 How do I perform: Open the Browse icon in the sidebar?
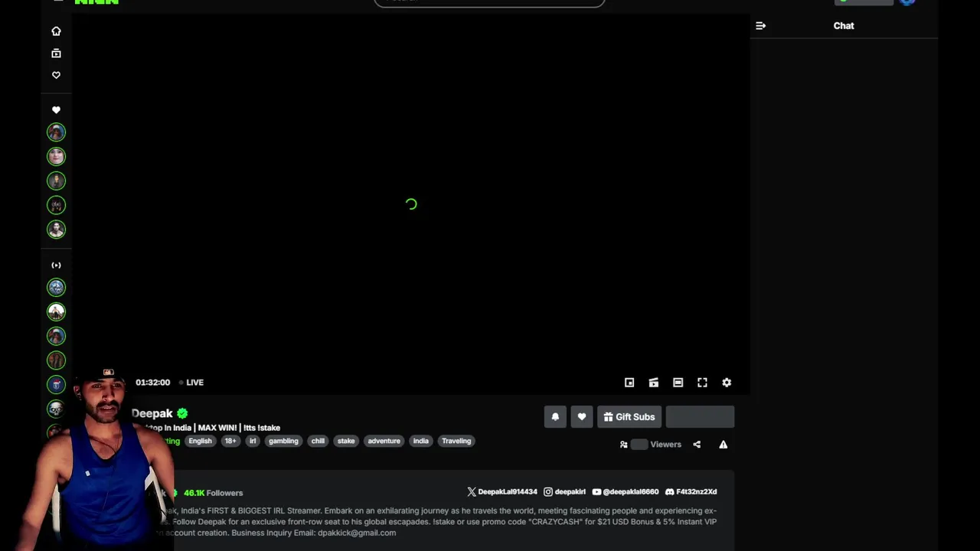(x=56, y=54)
